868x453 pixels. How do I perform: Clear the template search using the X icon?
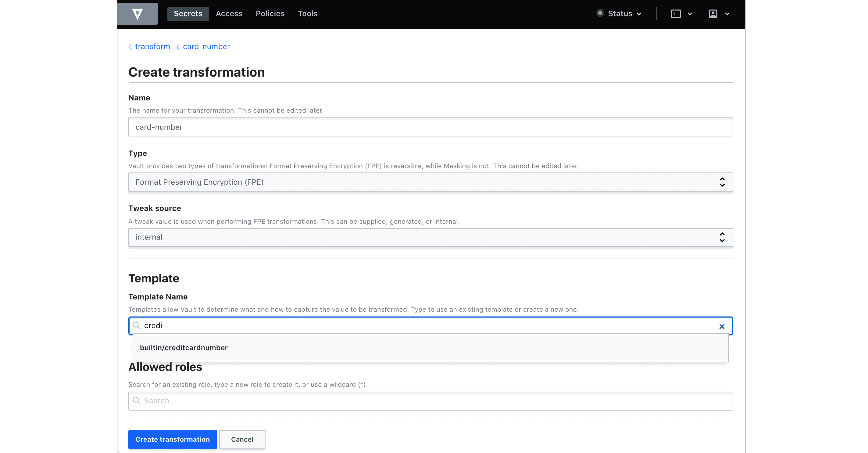pos(722,326)
